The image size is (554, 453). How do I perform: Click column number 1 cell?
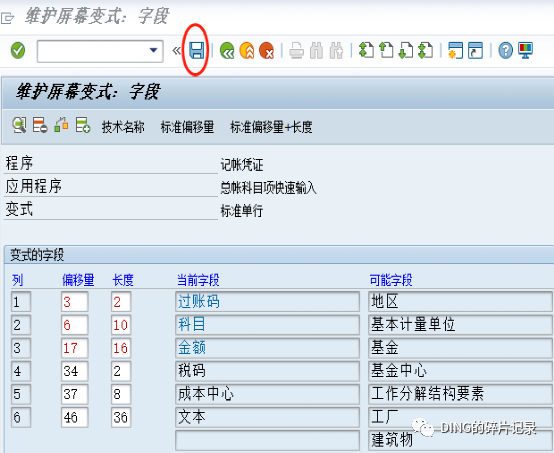click(x=21, y=302)
